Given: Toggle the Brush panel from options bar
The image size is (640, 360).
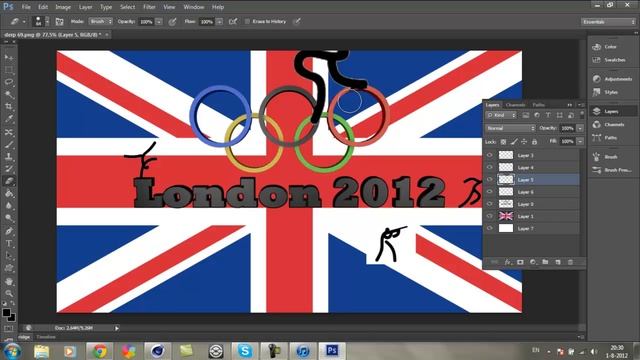Looking at the screenshot, I should (59, 22).
